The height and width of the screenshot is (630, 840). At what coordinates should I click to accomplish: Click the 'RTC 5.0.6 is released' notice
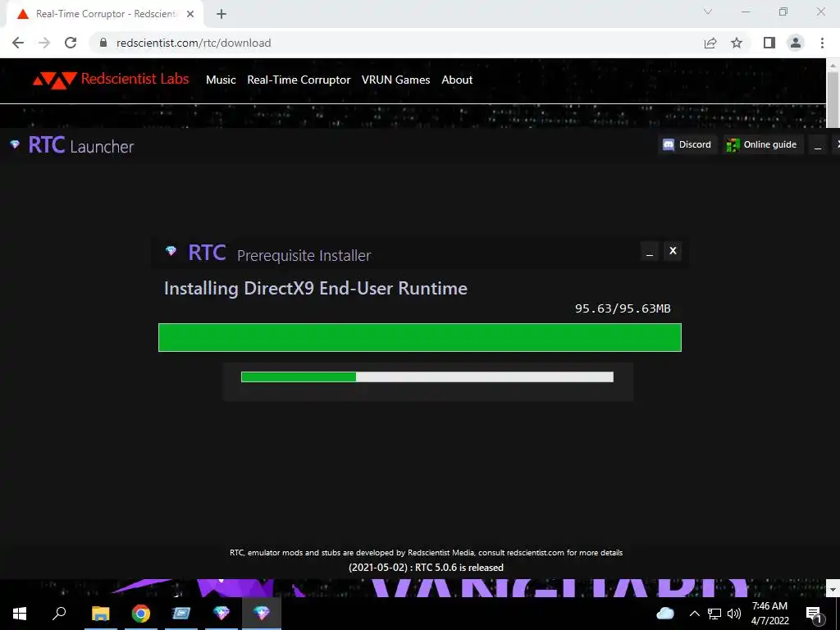coord(426,568)
